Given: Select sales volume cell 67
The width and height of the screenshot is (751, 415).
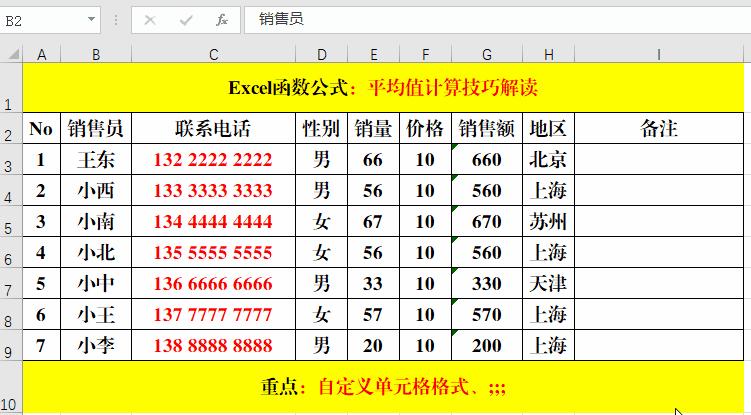Looking at the screenshot, I should point(374,221).
